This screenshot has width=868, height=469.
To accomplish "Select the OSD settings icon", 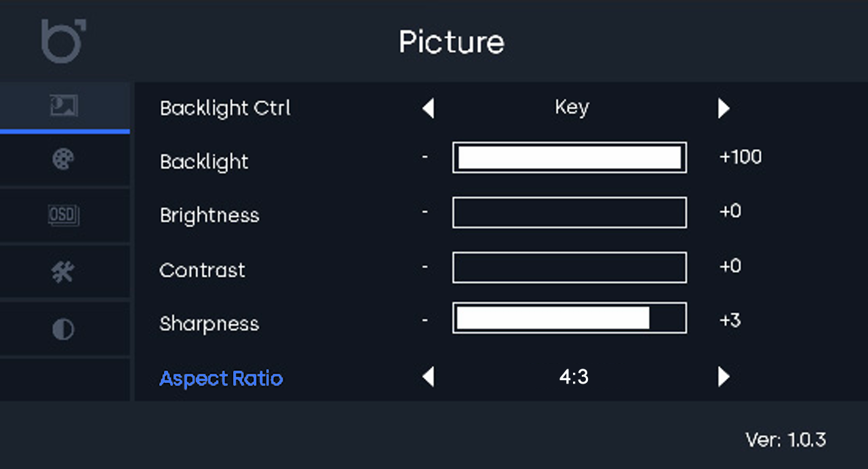I will 64,216.
